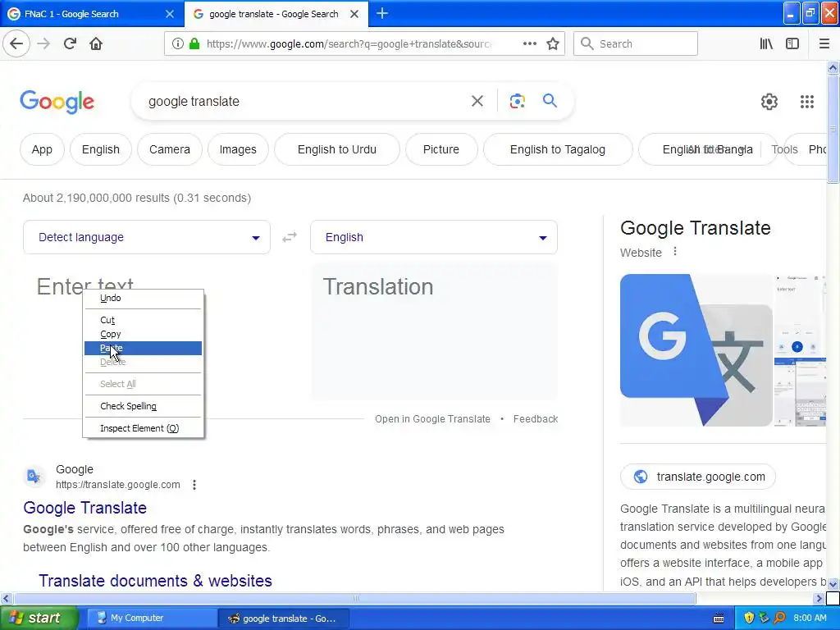Toggle the Firefox sidebar icon
Image resolution: width=840 pixels, height=630 pixels.
pos(792,44)
